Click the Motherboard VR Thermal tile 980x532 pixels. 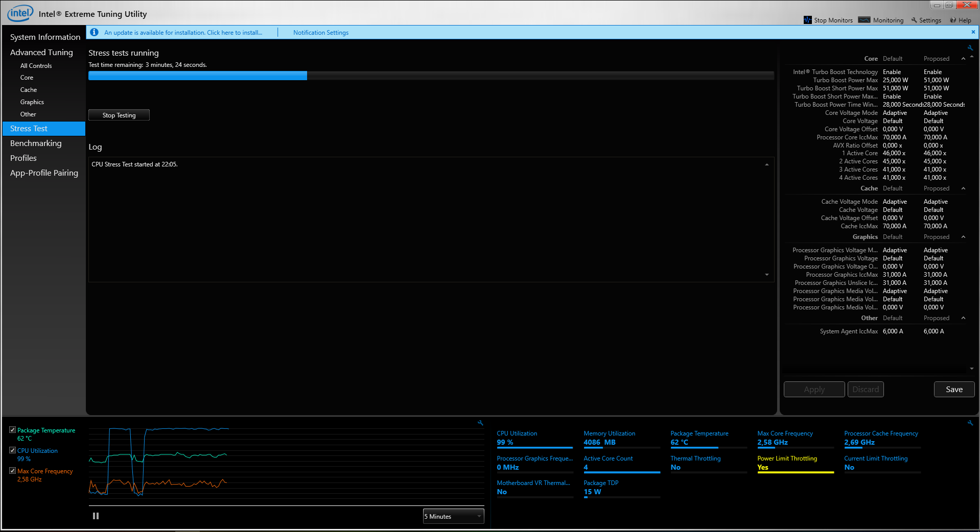coord(534,488)
